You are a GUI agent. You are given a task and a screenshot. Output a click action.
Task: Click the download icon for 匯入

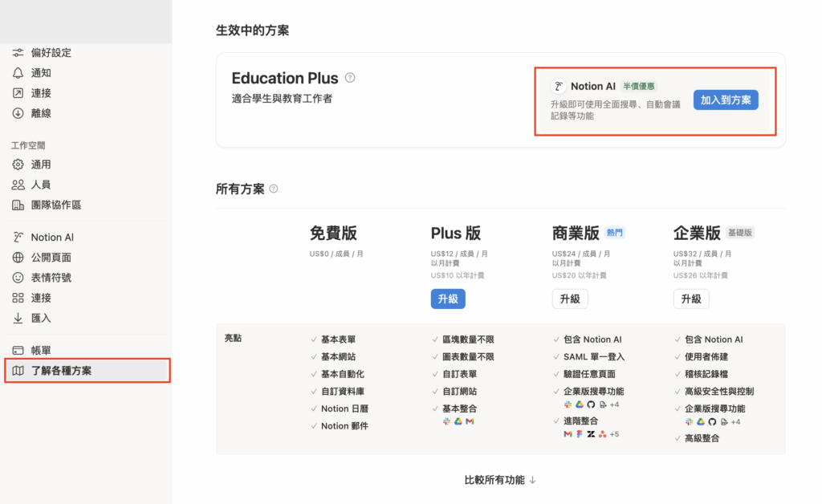[18, 318]
